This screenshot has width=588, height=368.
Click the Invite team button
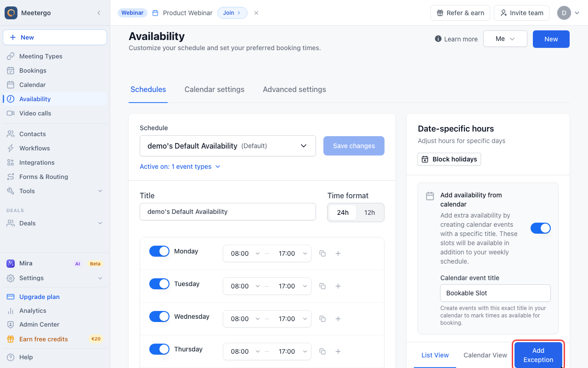(x=521, y=13)
